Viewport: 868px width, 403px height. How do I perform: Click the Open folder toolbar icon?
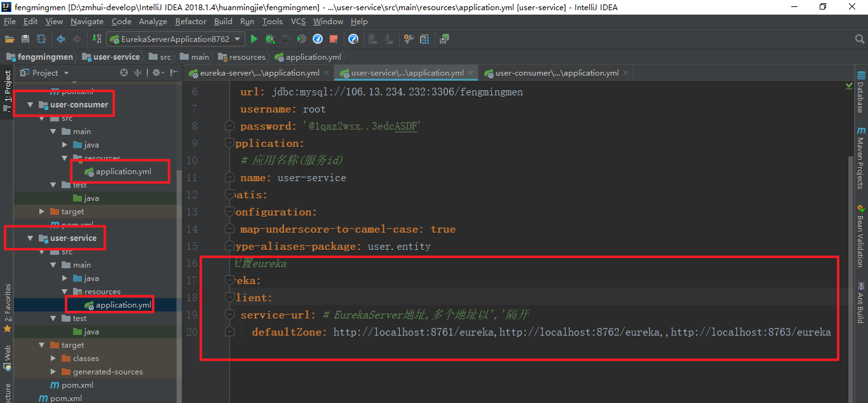click(10, 39)
